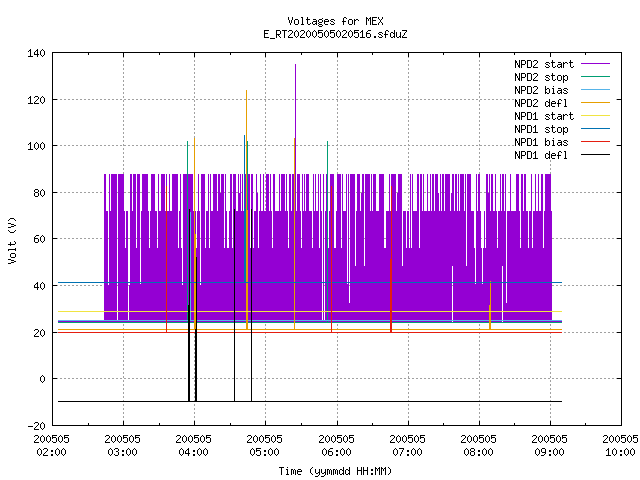Click the 'Volt (V)' y-axis label

tap(12, 240)
